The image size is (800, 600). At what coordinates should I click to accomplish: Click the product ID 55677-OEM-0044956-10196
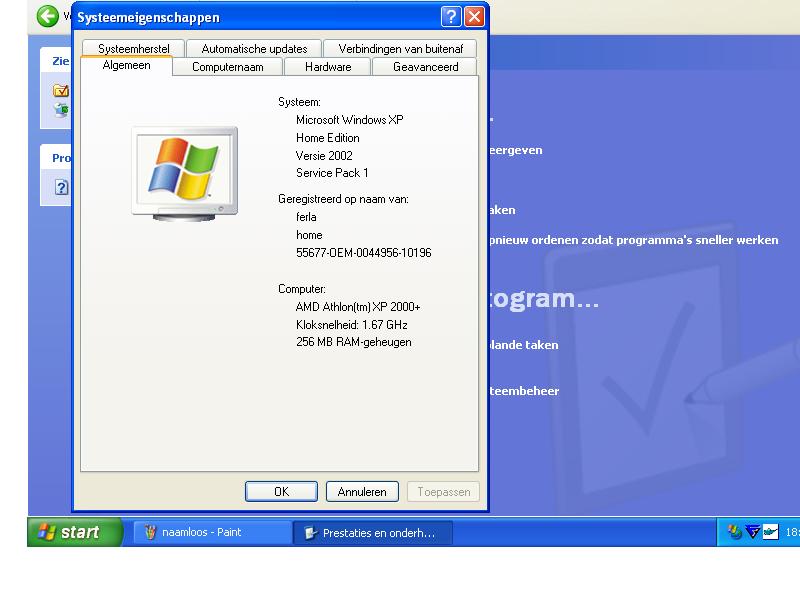(363, 253)
